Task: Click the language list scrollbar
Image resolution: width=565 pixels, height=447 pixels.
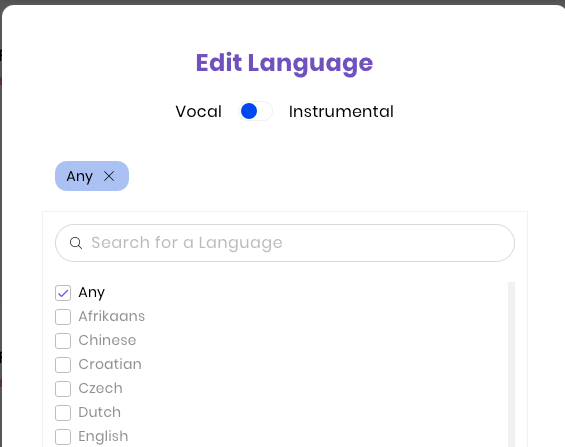Action: coord(511,365)
